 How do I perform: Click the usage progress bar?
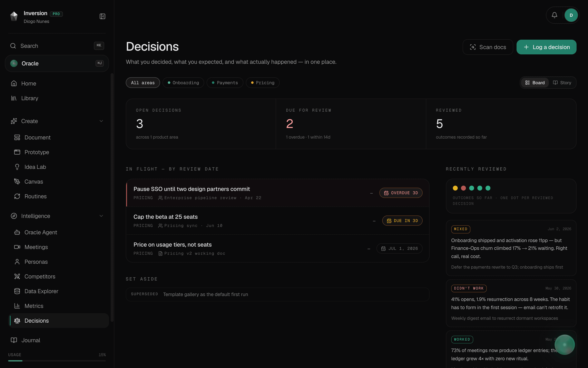(57, 361)
